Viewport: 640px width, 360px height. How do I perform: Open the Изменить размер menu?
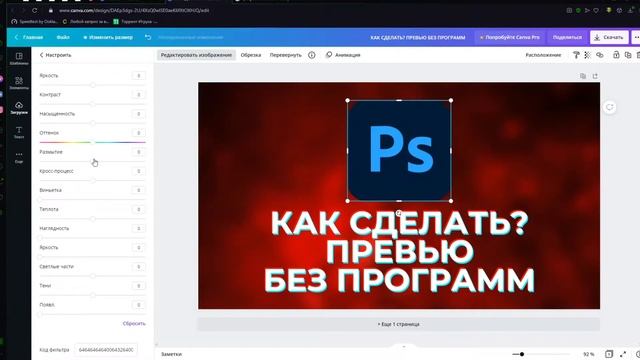[108, 37]
